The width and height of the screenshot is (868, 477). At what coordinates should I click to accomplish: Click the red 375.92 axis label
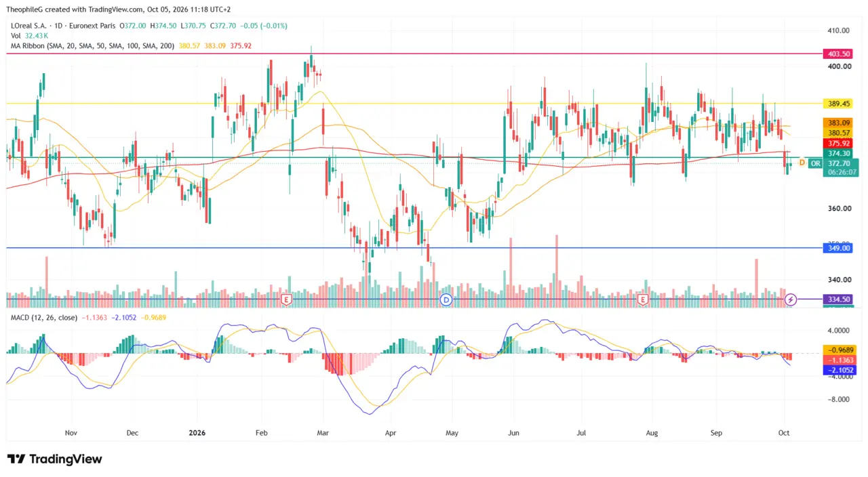click(x=837, y=144)
